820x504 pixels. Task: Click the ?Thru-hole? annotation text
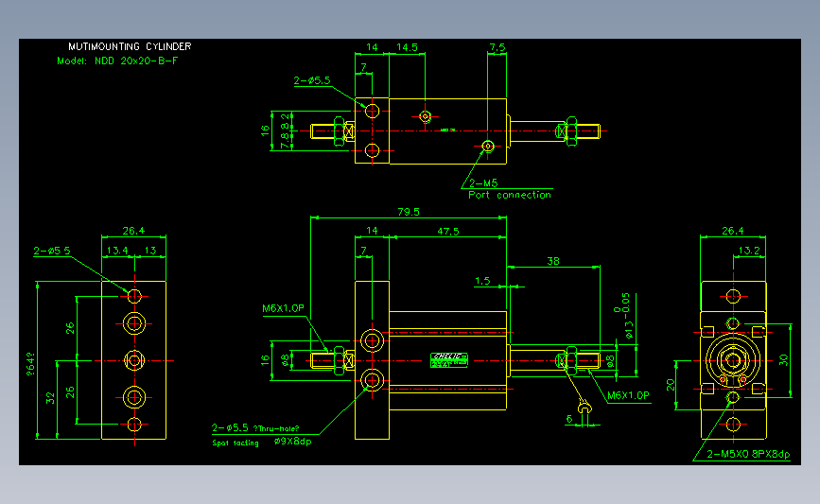[x=276, y=428]
